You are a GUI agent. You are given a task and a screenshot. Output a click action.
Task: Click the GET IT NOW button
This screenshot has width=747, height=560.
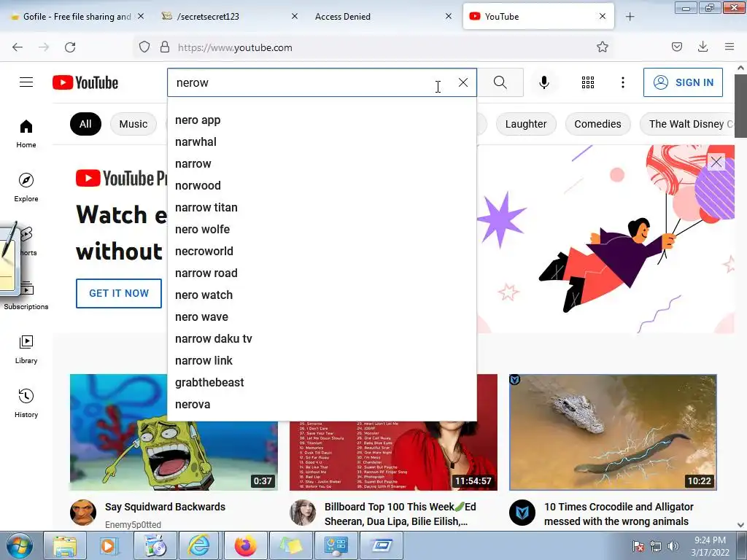[x=119, y=293]
